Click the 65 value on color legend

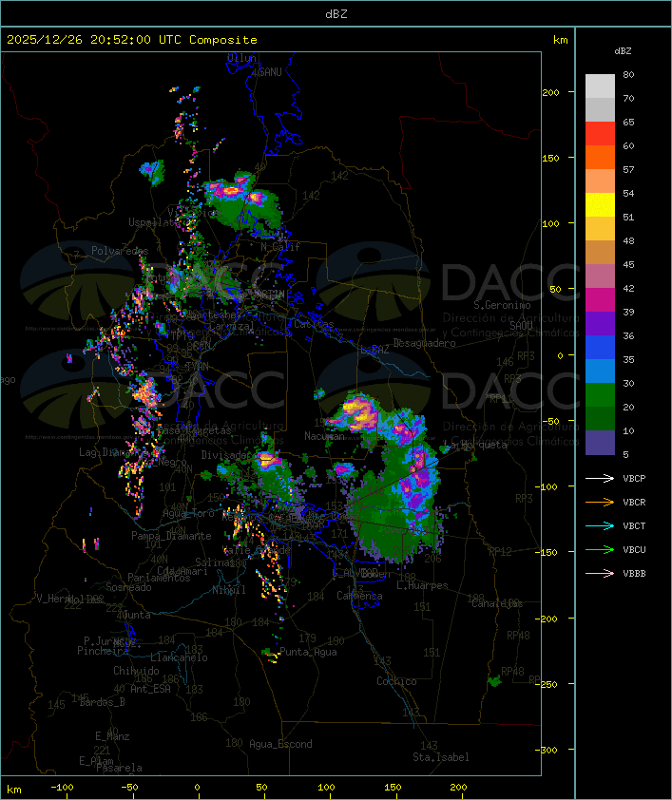pyautogui.click(x=628, y=122)
